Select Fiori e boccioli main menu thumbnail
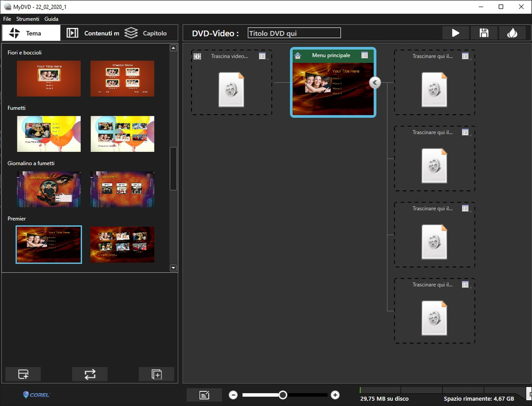Image resolution: width=532 pixels, height=406 pixels. (49, 79)
